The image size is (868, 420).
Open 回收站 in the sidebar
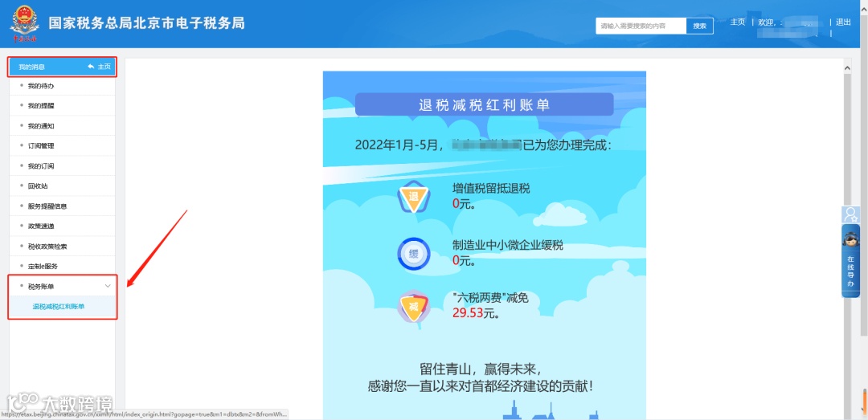click(62, 186)
